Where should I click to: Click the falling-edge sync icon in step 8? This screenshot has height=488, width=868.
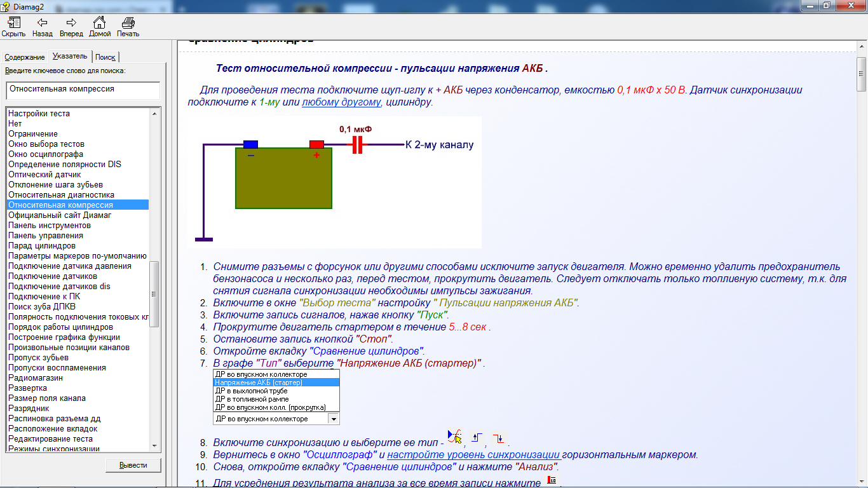(499, 438)
